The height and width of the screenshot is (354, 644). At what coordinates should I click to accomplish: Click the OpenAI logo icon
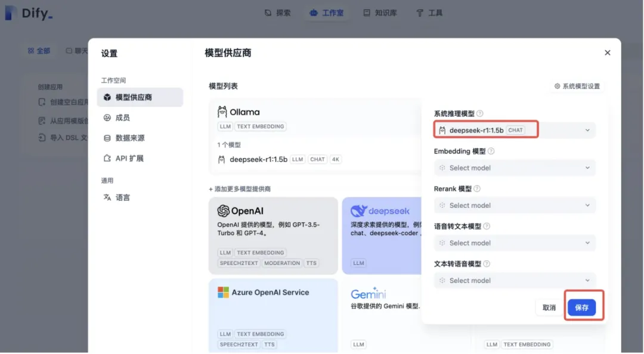[x=224, y=211]
